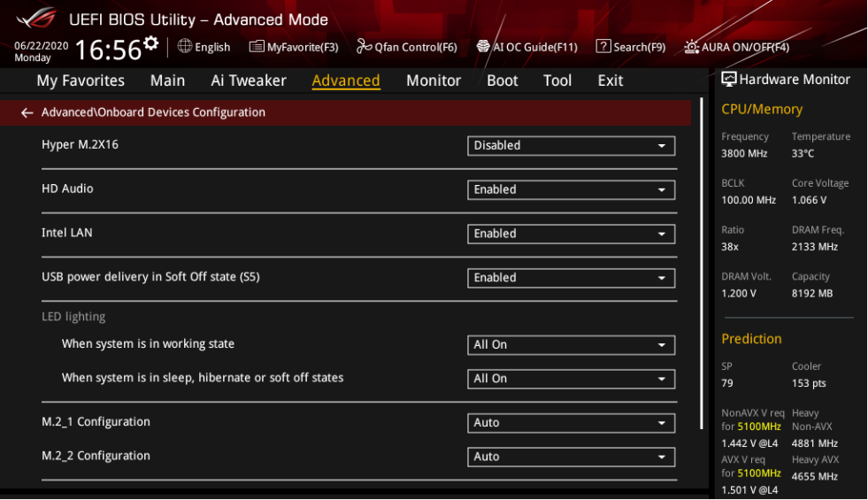The width and height of the screenshot is (868, 500).
Task: Click the main panel vertical scrollbar
Action: (702, 264)
